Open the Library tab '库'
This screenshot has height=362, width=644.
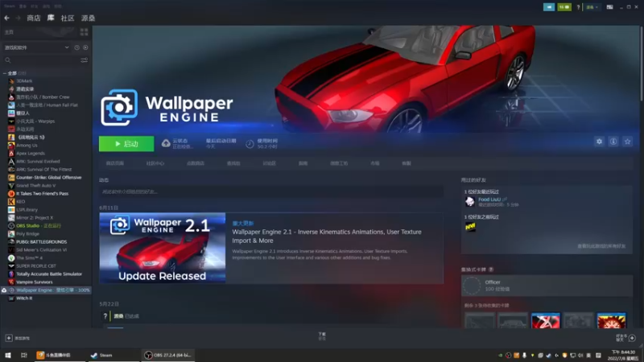(51, 18)
